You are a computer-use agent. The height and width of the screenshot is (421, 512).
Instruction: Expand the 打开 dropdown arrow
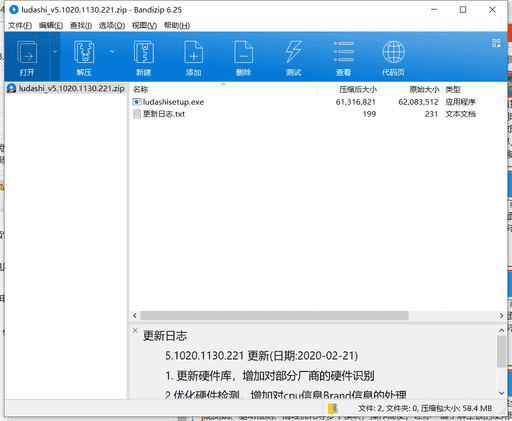(55, 52)
